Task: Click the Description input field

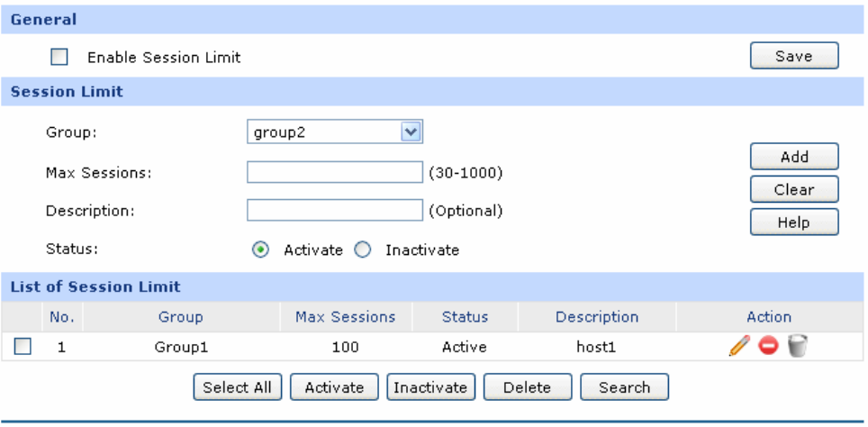Action: [334, 211]
